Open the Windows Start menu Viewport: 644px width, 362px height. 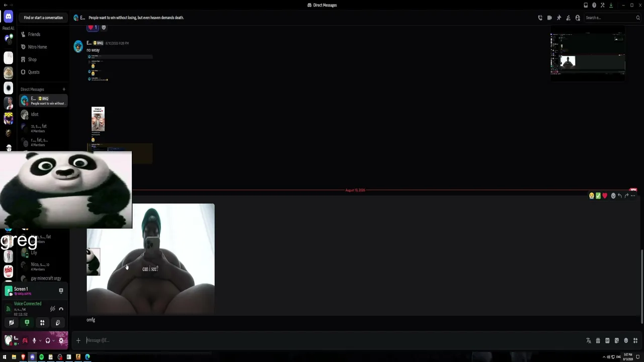(x=5, y=357)
